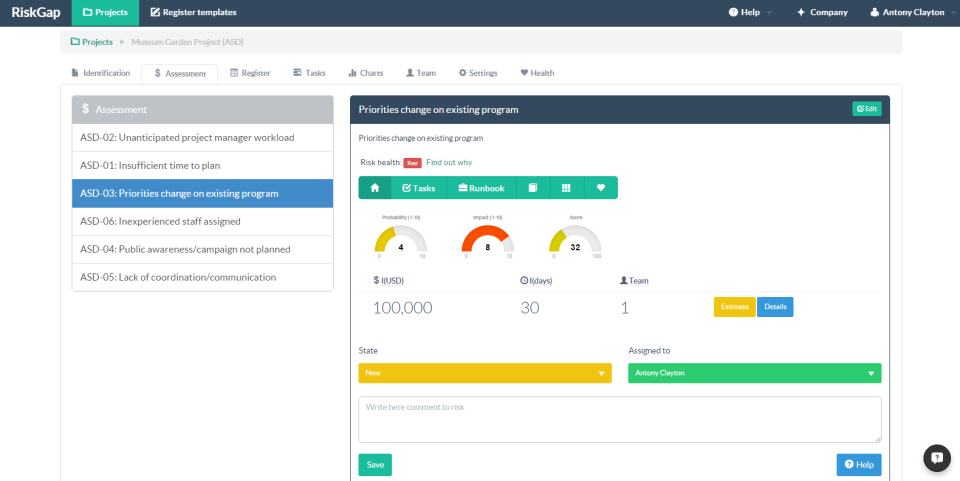Follow the Find out why link
The width and height of the screenshot is (960, 481).
click(449, 162)
